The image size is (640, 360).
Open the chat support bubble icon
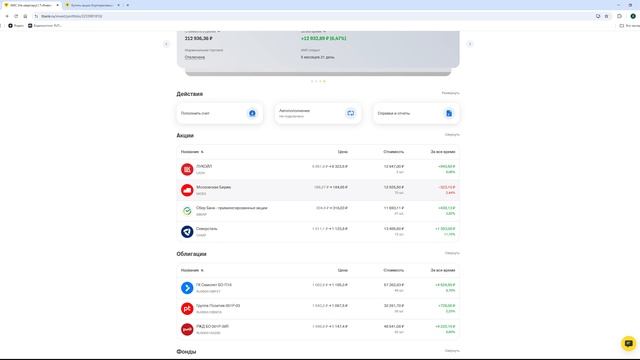pyautogui.click(x=629, y=343)
